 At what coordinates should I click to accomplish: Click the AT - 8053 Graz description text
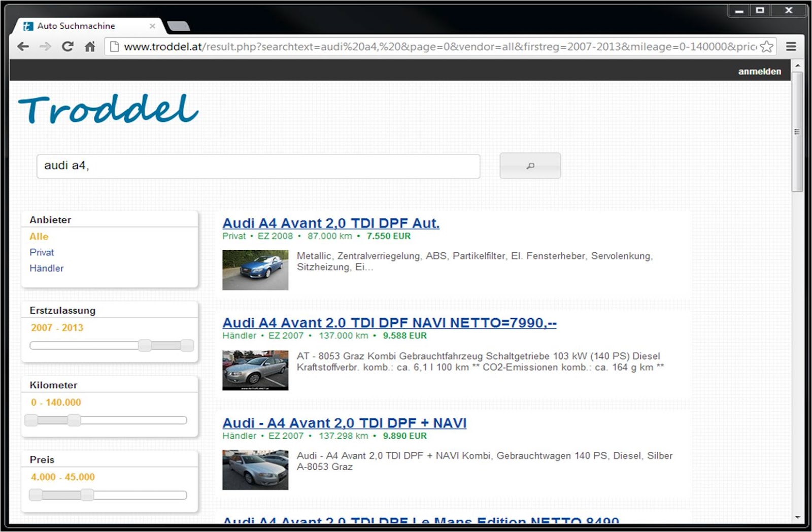tap(480, 361)
